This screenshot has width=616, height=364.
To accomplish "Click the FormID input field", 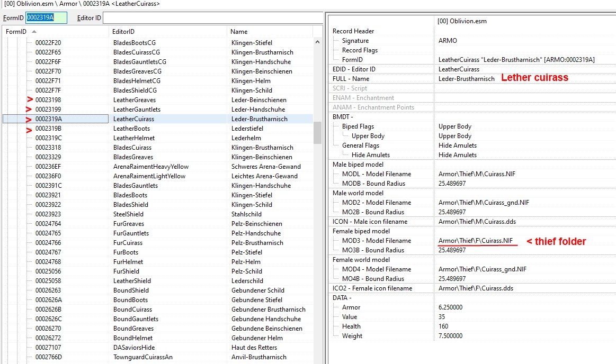I will [47, 17].
